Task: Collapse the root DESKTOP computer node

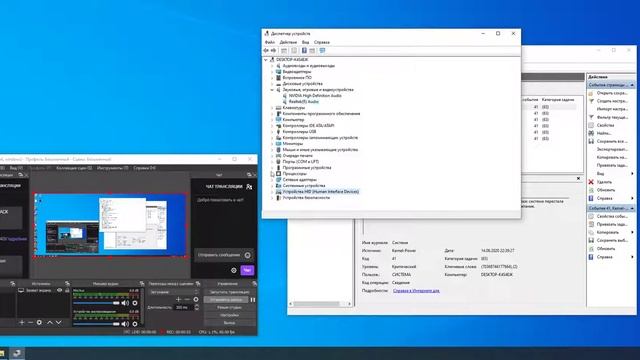Action: [x=266, y=60]
